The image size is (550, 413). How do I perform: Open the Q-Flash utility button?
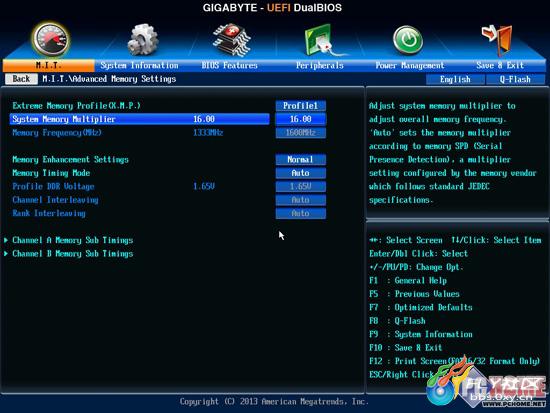(515, 79)
